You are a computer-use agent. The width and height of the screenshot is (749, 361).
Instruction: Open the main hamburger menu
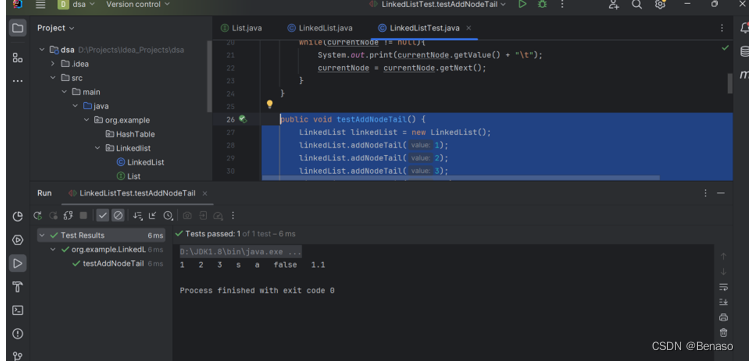click(41, 5)
